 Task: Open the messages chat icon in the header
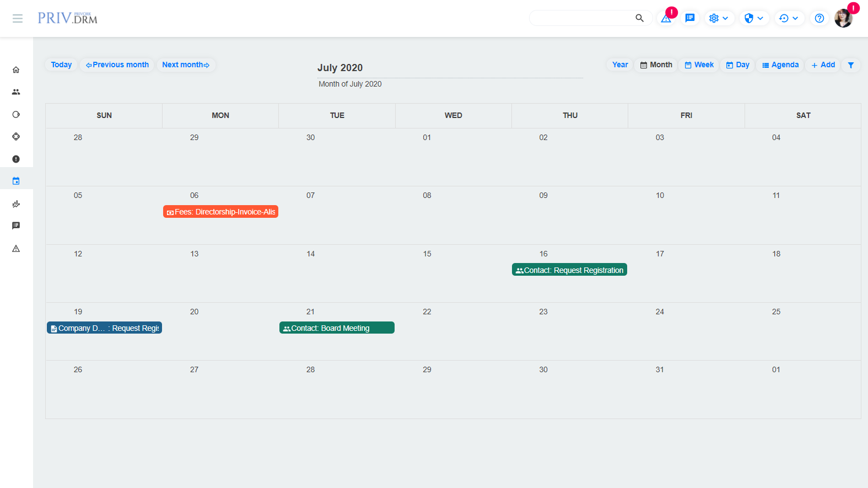point(689,18)
